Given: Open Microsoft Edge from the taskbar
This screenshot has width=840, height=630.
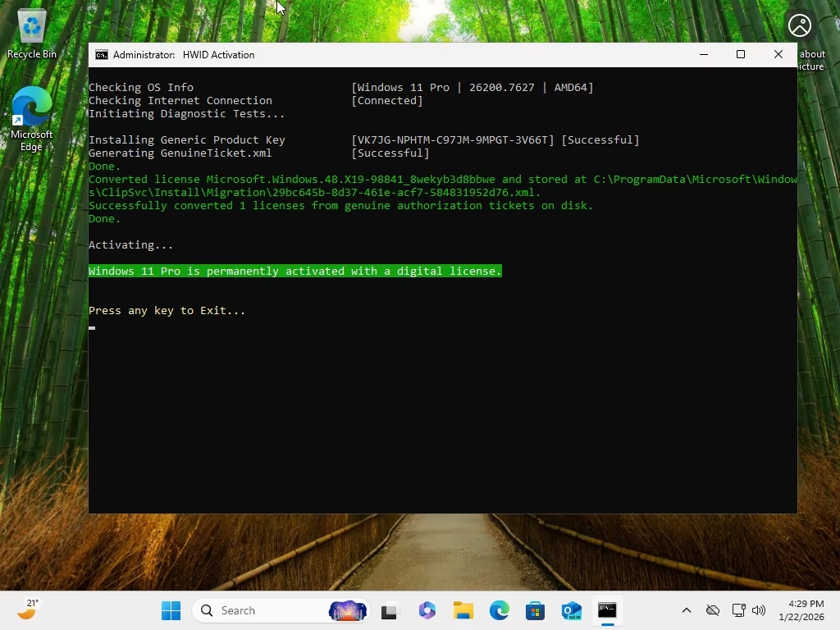Looking at the screenshot, I should [500, 610].
